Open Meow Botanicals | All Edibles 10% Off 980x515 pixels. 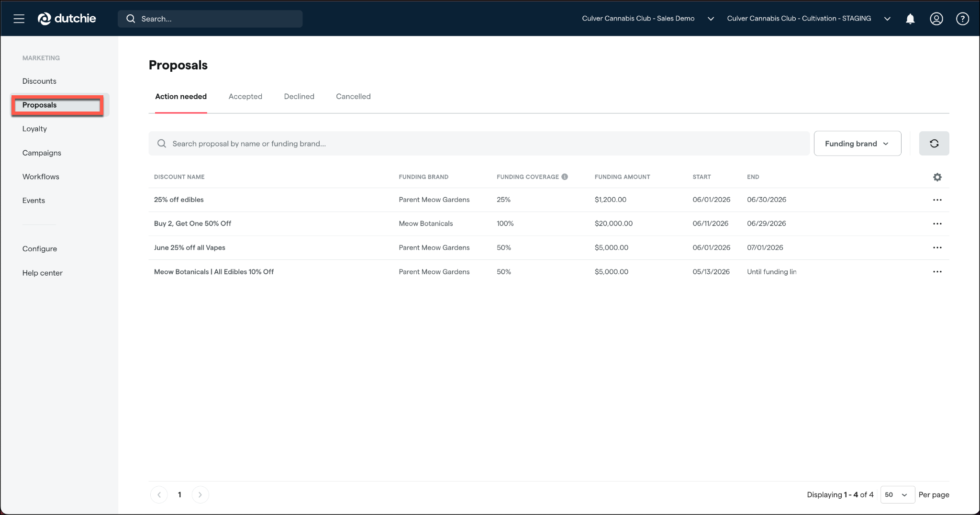coord(214,271)
